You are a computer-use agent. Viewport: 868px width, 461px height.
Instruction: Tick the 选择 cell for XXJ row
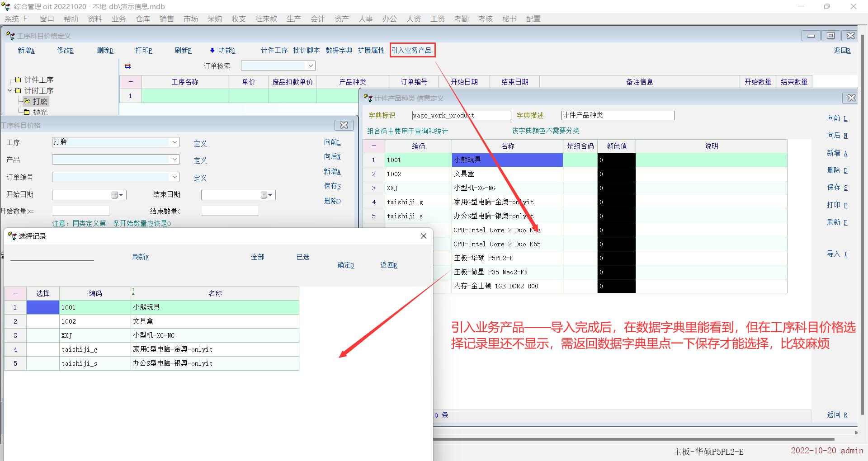point(43,335)
